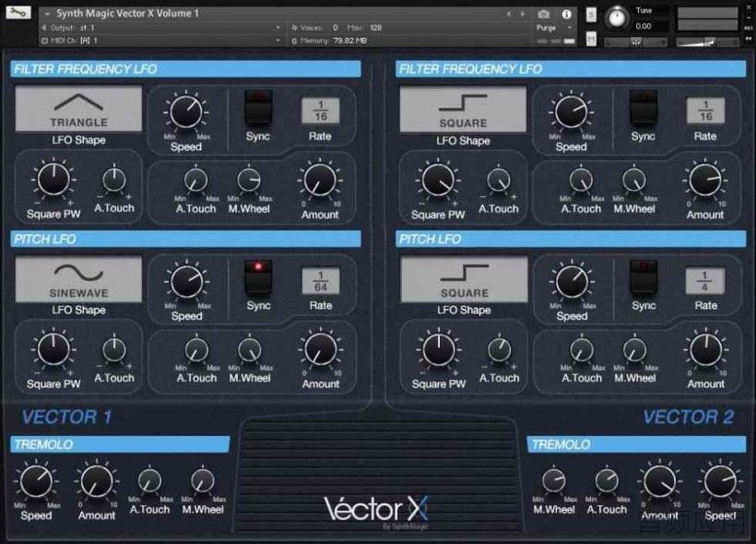Open the Purge menu
This screenshot has width=756, height=544.
click(554, 28)
